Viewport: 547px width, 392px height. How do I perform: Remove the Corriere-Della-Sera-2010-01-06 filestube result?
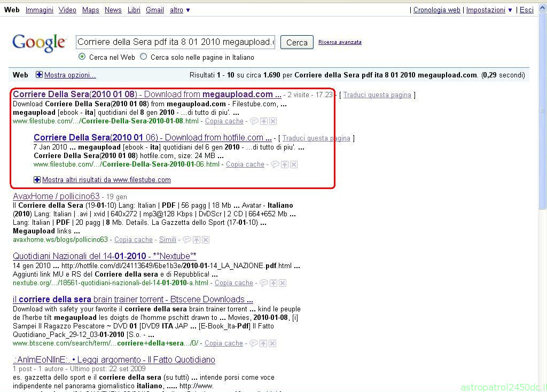[x=294, y=164]
